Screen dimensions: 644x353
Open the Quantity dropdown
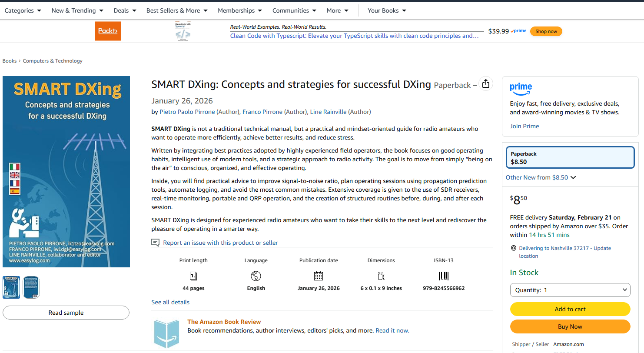click(570, 290)
